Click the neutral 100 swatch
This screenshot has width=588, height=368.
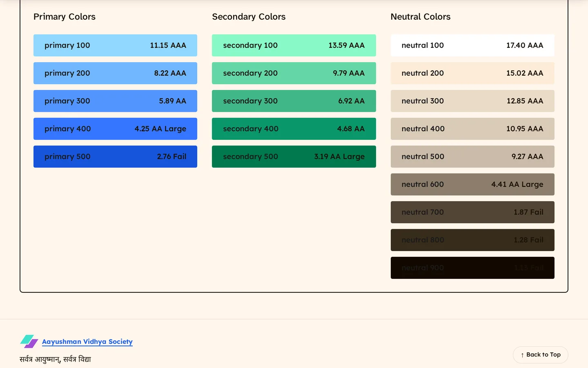click(x=472, y=45)
